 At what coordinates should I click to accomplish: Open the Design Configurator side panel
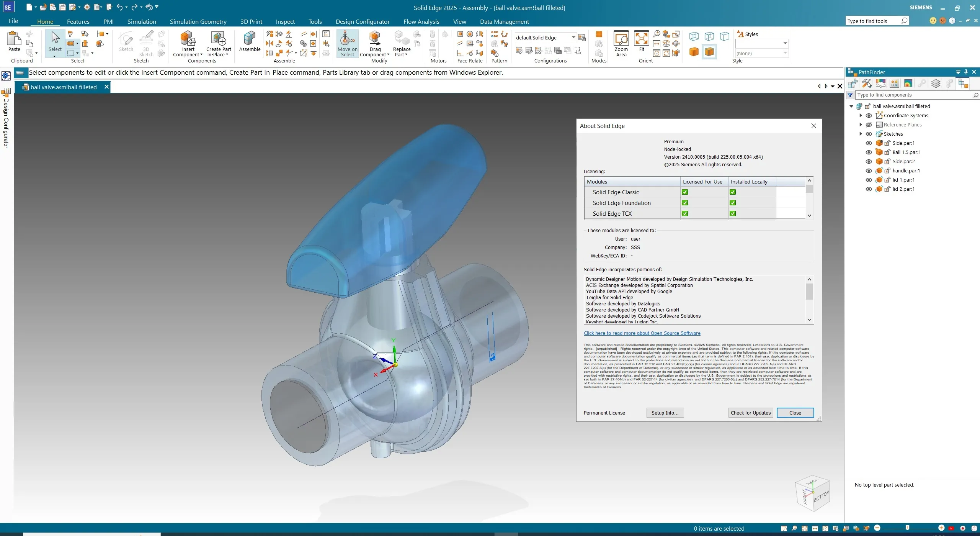[6, 118]
